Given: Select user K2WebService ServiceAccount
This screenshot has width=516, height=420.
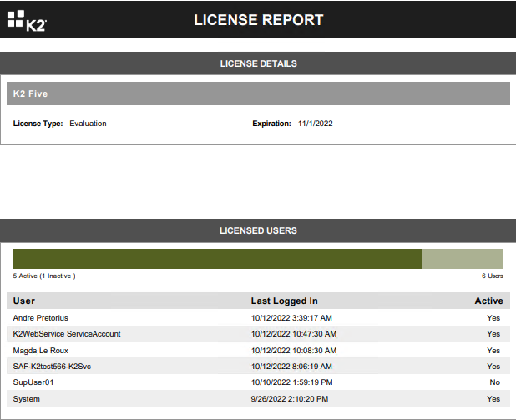Looking at the screenshot, I should coord(67,334).
